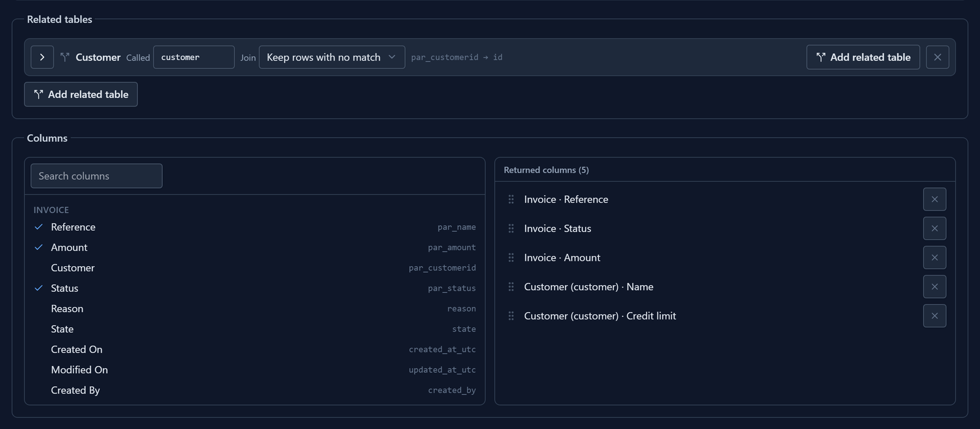Screen dimensions: 980x429
Task: Grab drag handle for Invoice · Status
Action: (511, 228)
